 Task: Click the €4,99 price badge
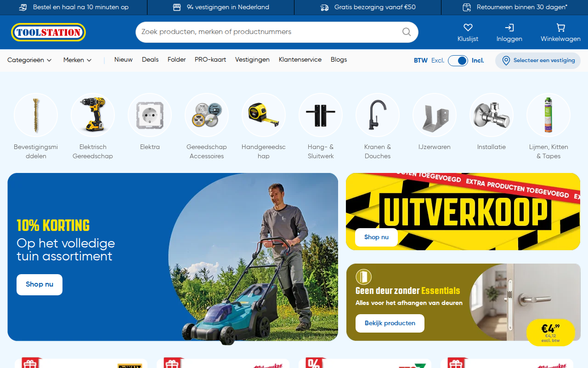point(550,332)
